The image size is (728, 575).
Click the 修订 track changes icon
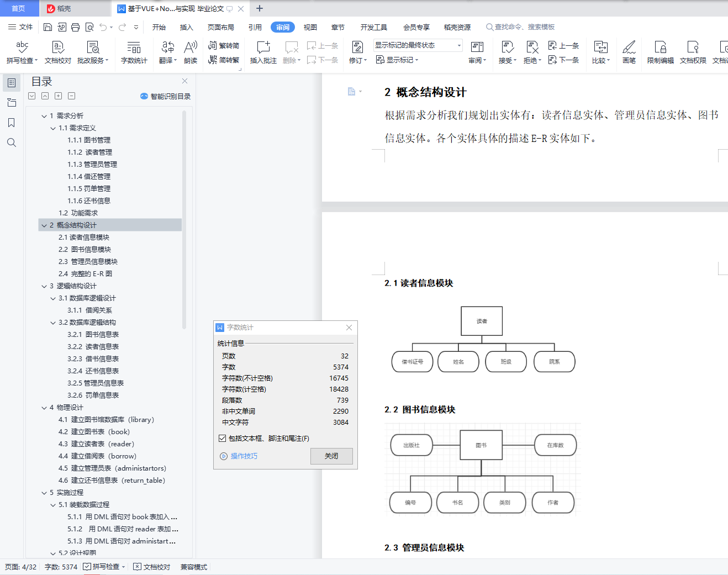(x=357, y=47)
